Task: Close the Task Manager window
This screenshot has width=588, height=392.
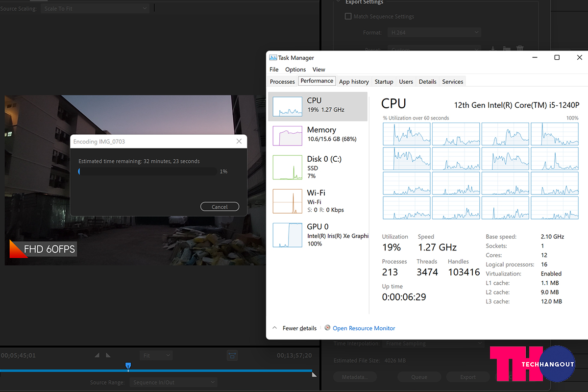Action: 579,57
